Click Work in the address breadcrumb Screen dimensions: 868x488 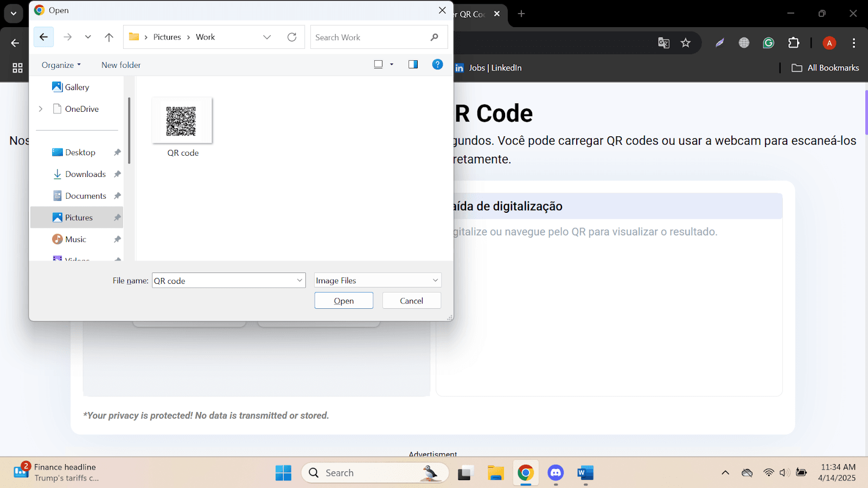(x=206, y=37)
